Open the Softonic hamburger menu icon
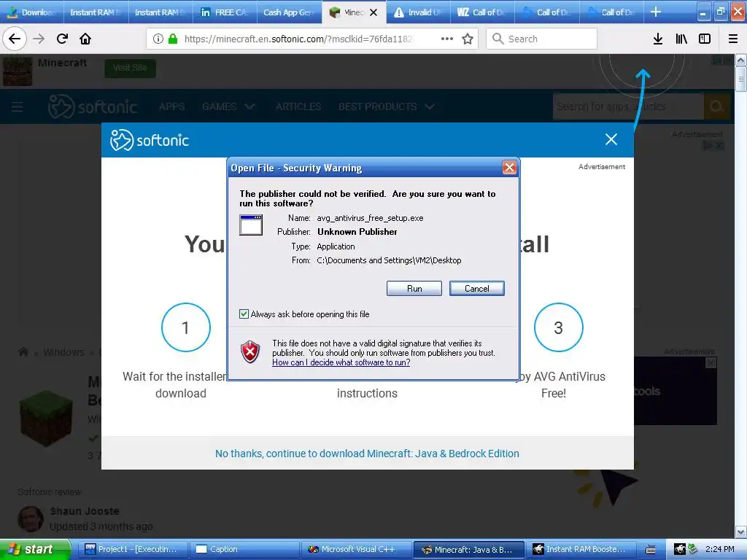Screen dimensions: 747x560 [x=18, y=106]
